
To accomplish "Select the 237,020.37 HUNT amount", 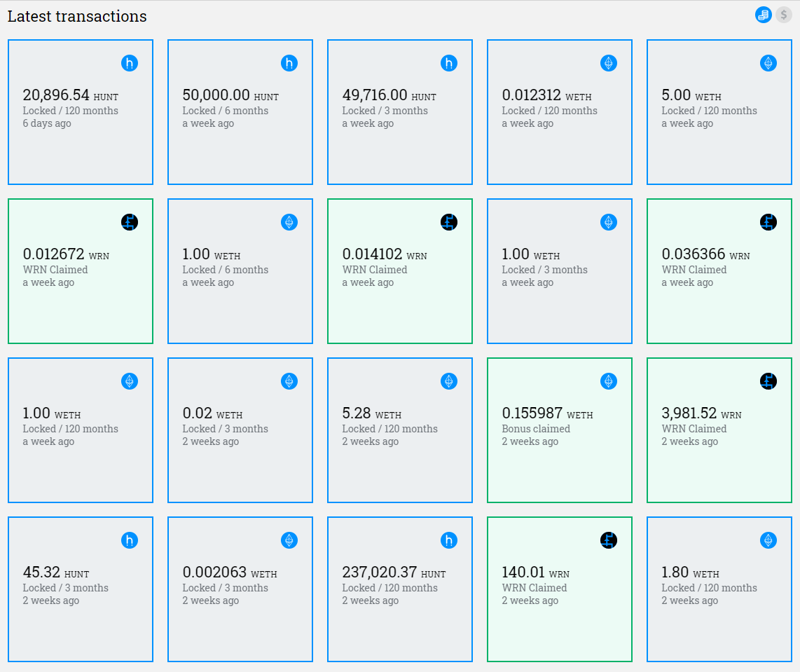I will pyautogui.click(x=394, y=572).
